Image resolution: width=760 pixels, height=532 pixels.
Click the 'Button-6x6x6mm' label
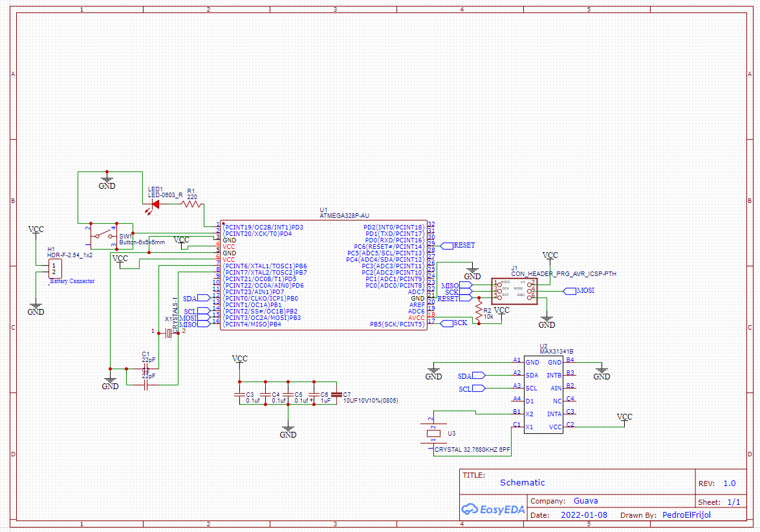point(142,242)
